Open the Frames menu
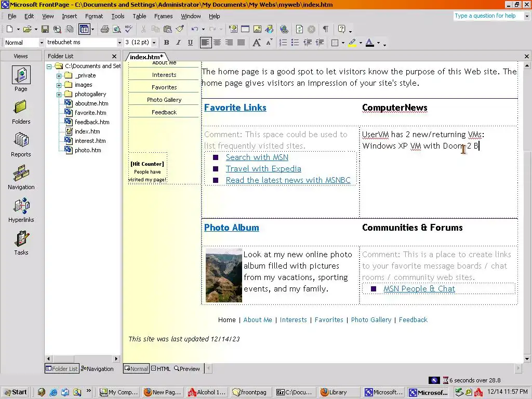Viewport: 532px width, 399px height. [x=163, y=16]
